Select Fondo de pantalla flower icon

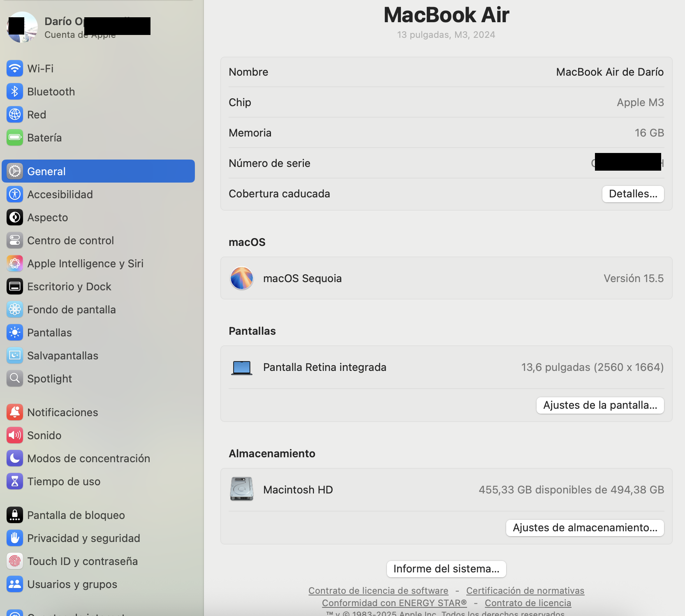click(15, 309)
